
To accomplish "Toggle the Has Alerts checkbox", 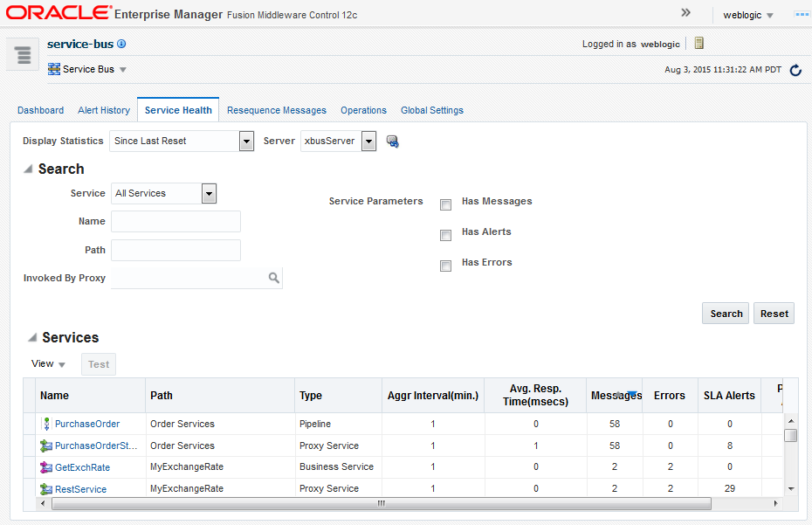I will click(445, 235).
